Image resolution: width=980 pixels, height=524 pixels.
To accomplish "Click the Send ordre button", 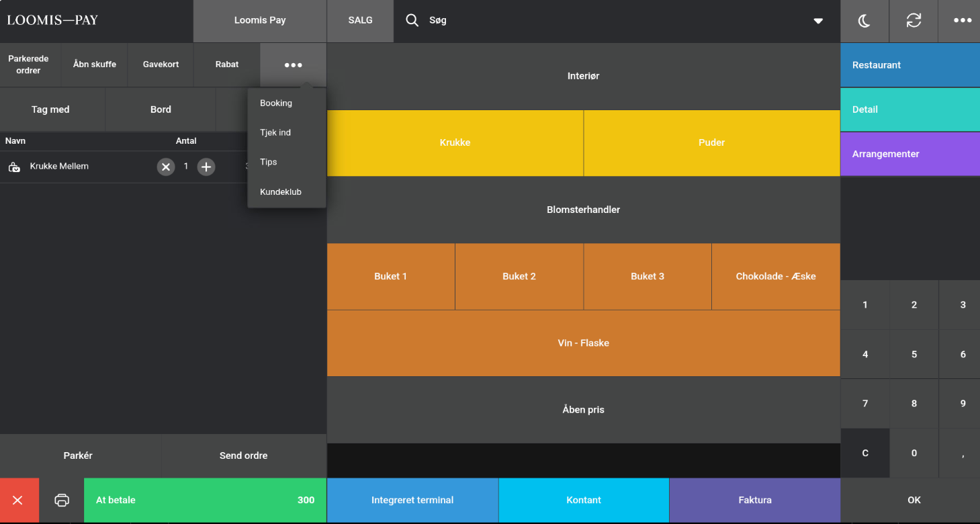I will tap(243, 455).
